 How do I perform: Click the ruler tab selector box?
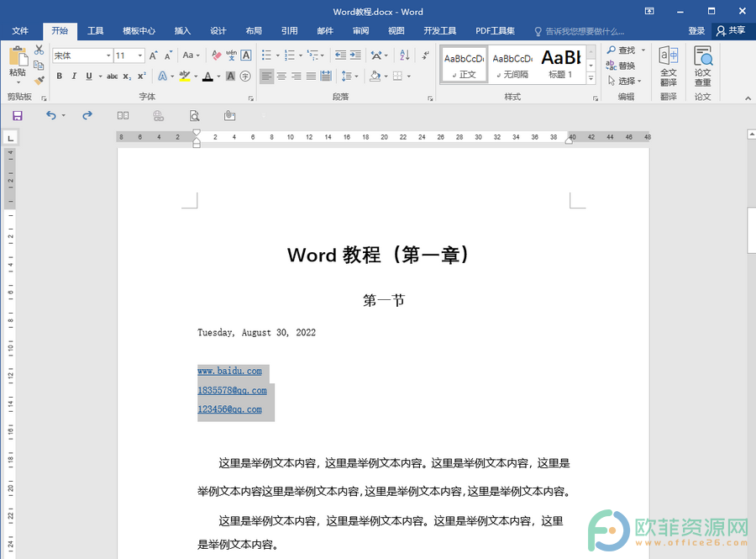coord(11,139)
